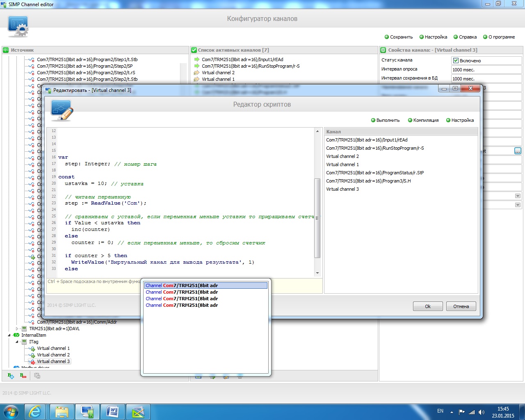This screenshot has width=525, height=420.
Task: Select Program2/Step2/SP in source tree
Action: pos(85,66)
